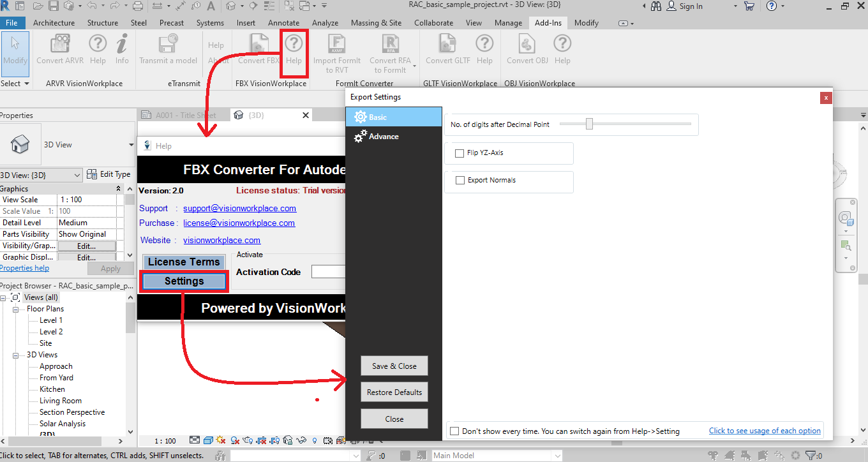This screenshot has width=868, height=462.
Task: Open Click to see usage of each option link
Action: (x=765, y=431)
